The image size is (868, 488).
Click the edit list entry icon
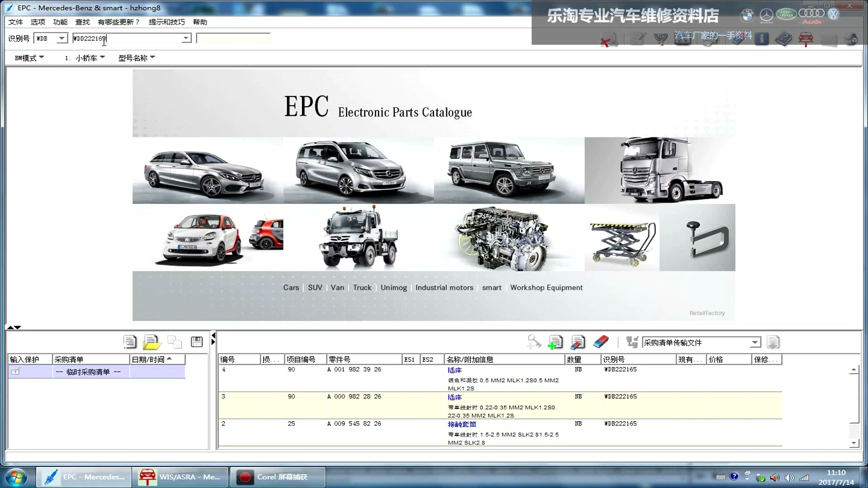click(578, 342)
